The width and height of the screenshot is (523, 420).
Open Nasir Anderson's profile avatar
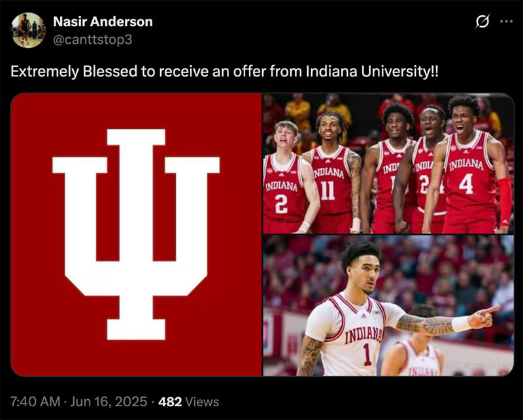tap(28, 30)
